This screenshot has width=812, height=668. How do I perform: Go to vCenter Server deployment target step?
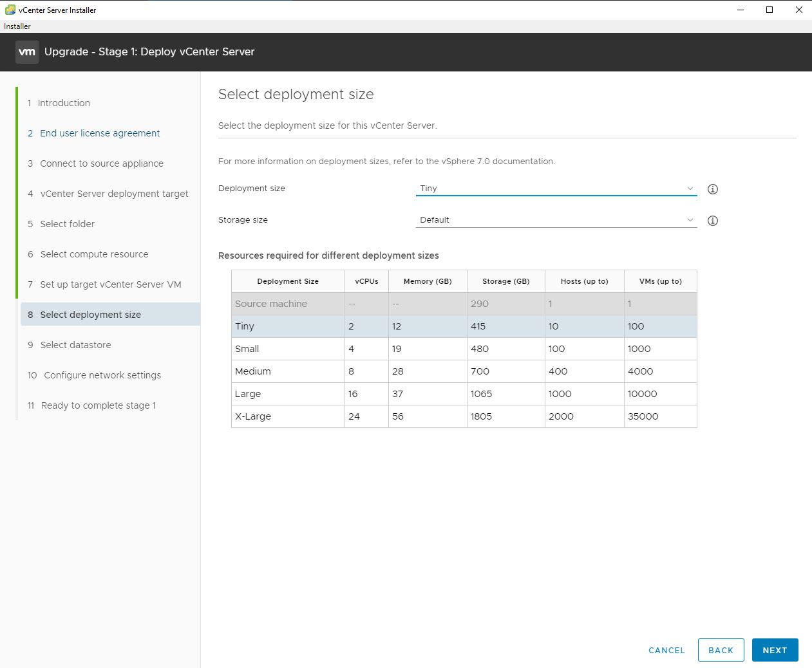click(x=108, y=194)
